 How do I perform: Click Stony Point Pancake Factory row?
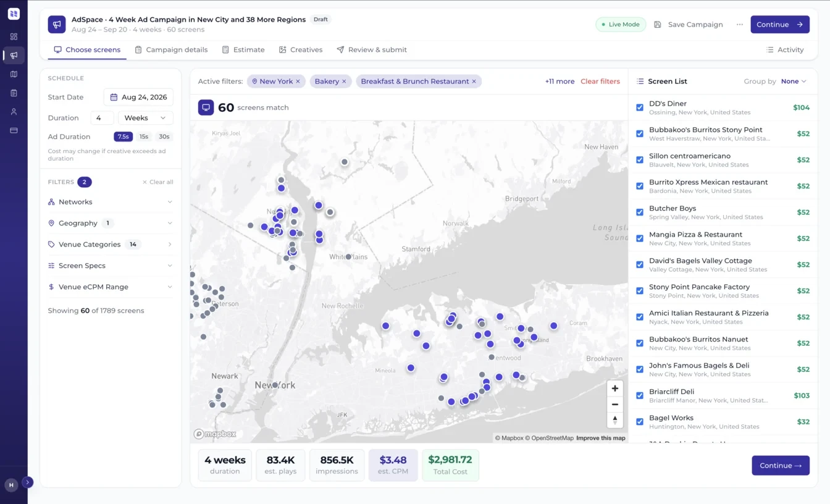(723, 291)
